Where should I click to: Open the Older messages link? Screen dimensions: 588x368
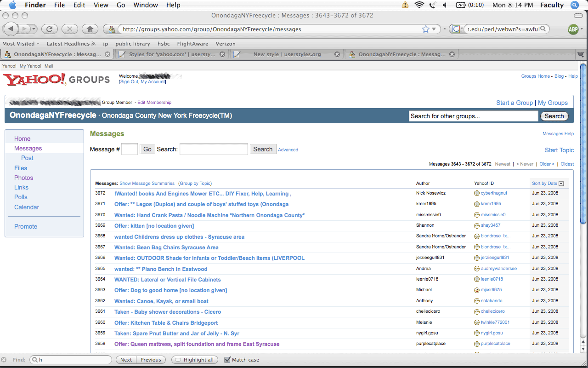(x=547, y=164)
